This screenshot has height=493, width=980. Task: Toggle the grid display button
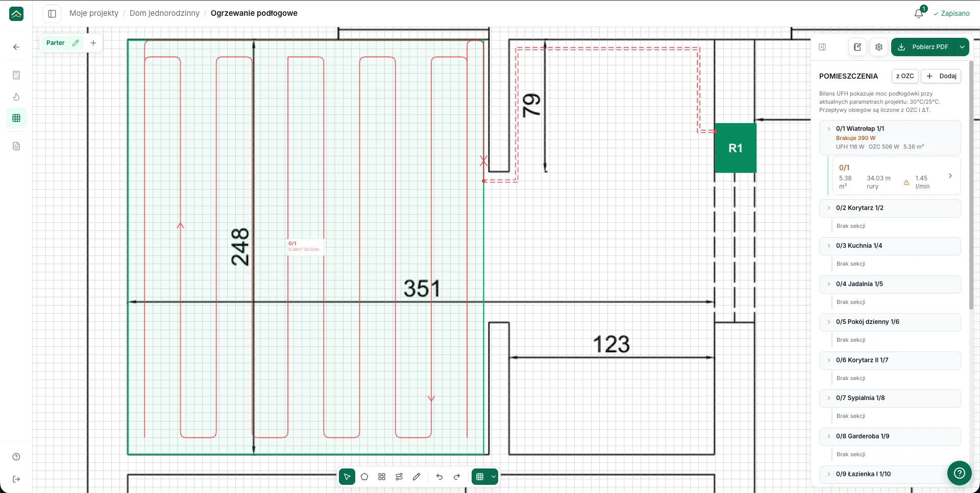(480, 477)
